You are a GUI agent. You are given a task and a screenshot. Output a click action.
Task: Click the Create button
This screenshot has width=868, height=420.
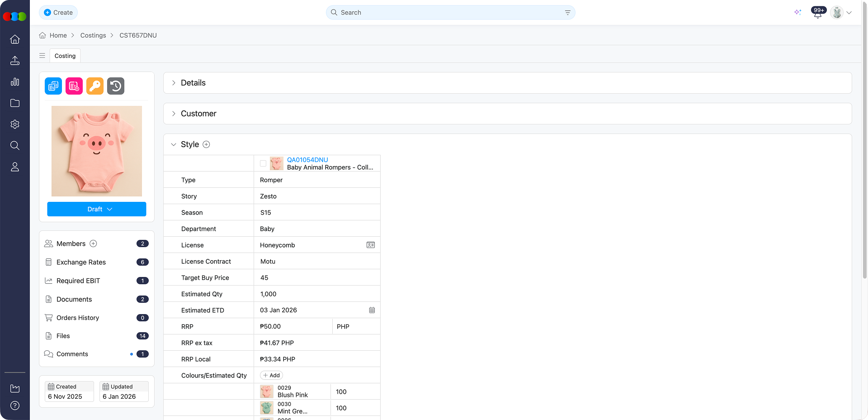58,12
